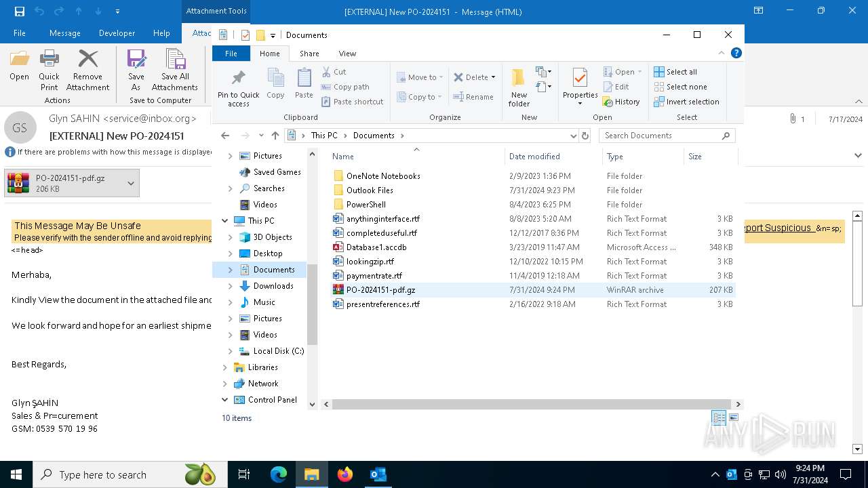Click the Pin to Quick access icon
The image size is (868, 488).
[238, 78]
